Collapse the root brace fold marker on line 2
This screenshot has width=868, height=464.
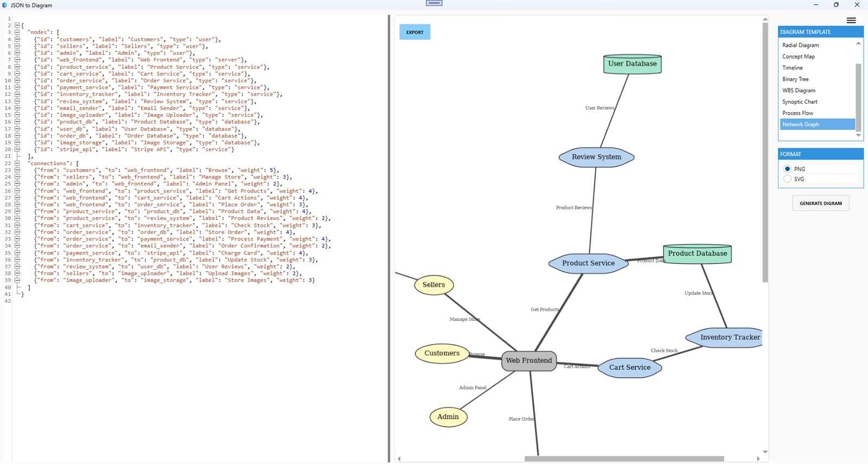pyautogui.click(x=17, y=26)
